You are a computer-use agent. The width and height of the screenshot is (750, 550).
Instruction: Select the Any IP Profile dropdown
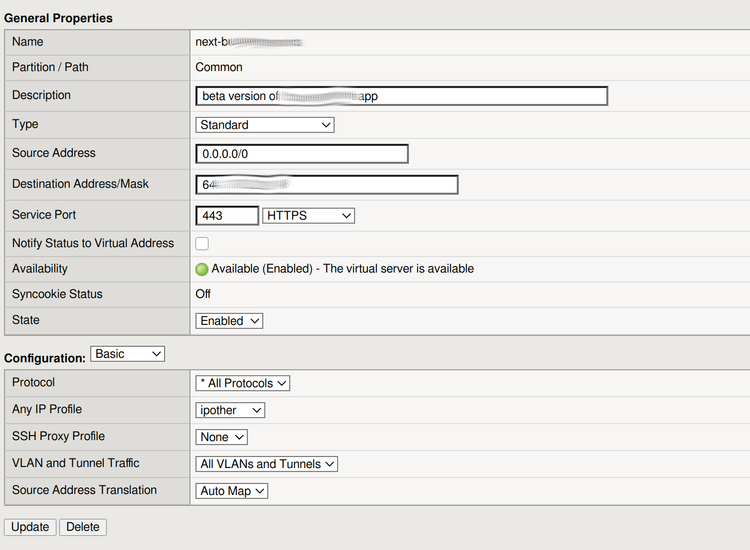(x=231, y=410)
